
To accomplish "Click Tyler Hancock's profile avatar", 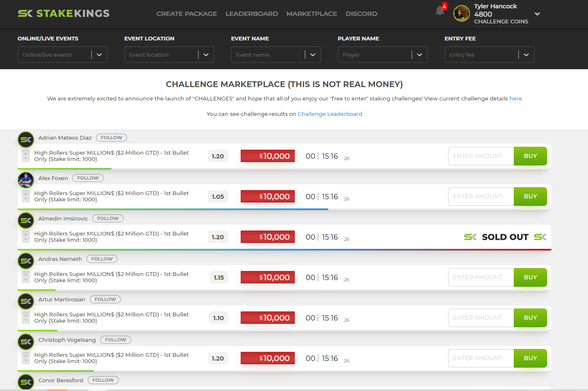I will point(461,13).
